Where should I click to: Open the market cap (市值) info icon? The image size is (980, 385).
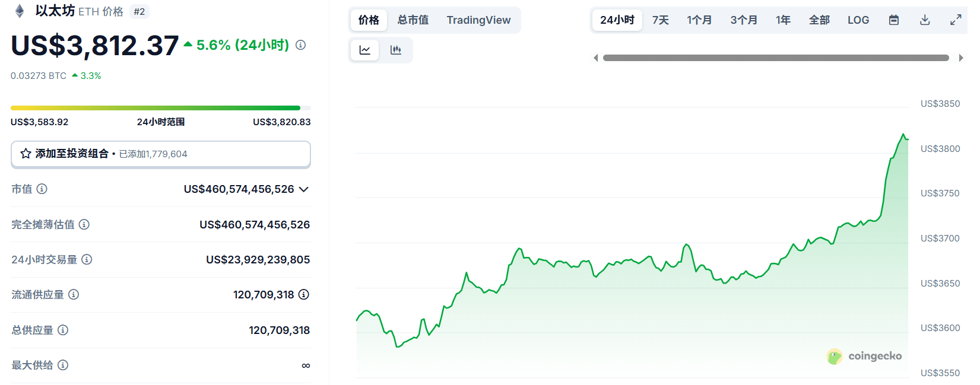(x=42, y=189)
